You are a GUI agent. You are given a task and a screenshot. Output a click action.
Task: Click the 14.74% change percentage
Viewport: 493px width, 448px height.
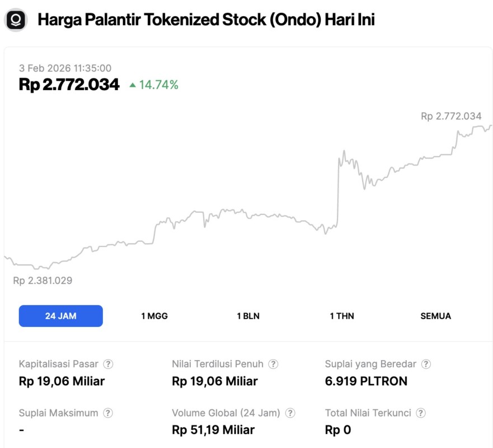[x=159, y=85]
